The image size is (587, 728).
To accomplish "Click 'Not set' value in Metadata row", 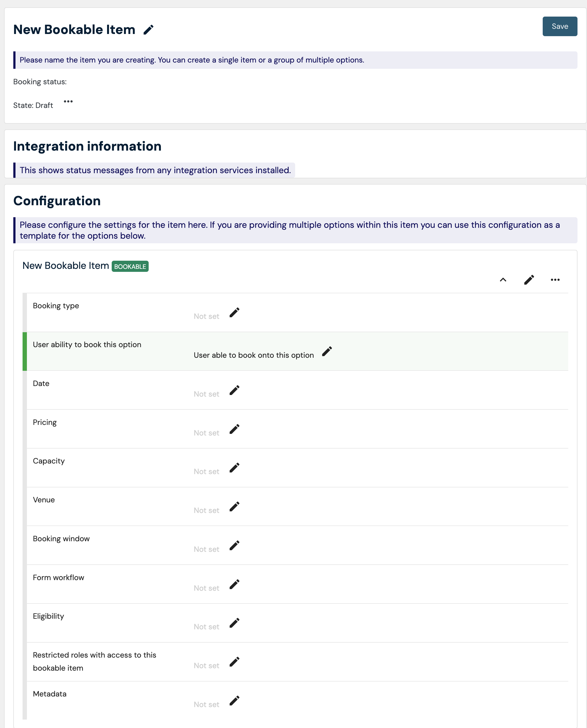I will click(206, 705).
